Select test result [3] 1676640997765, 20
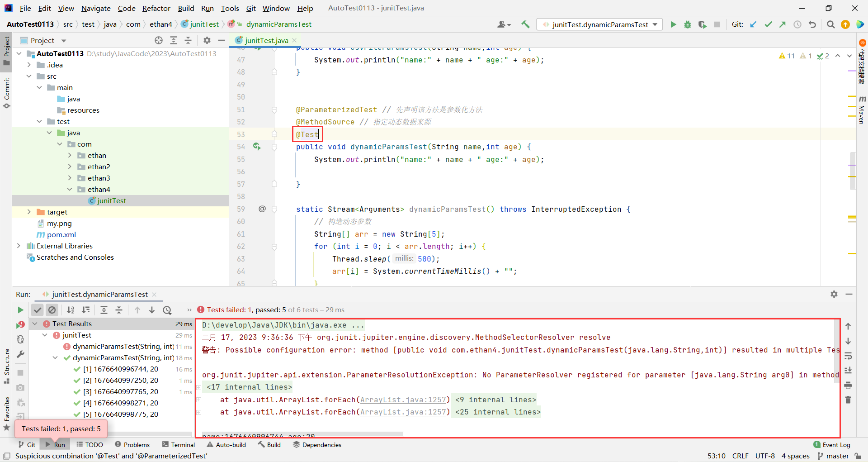This screenshot has height=462, width=868. pos(121,391)
